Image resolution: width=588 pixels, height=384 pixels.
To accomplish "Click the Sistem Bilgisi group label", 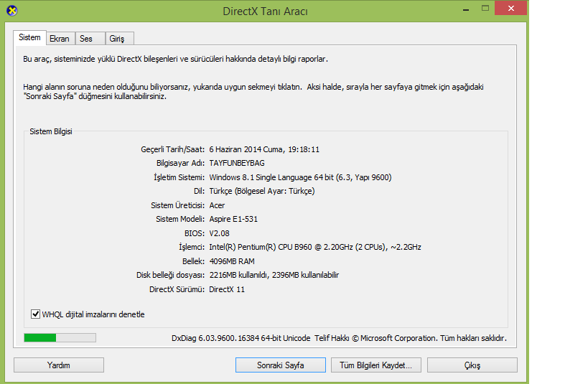I will 51,131.
